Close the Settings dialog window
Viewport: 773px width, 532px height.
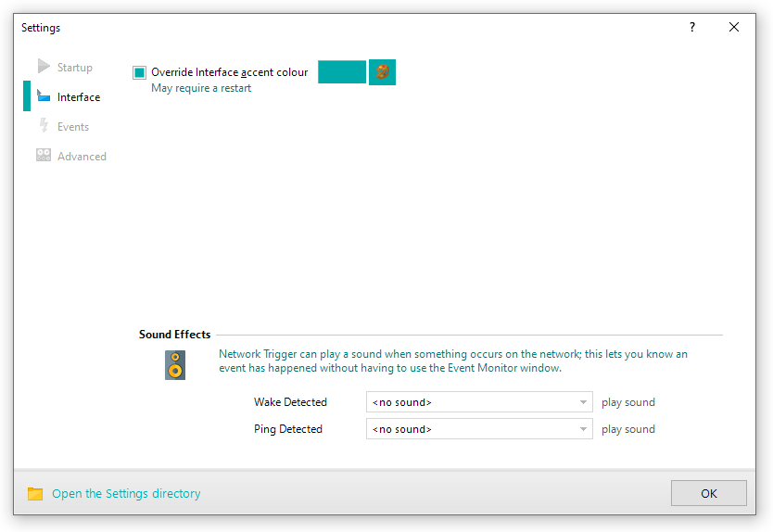click(734, 28)
